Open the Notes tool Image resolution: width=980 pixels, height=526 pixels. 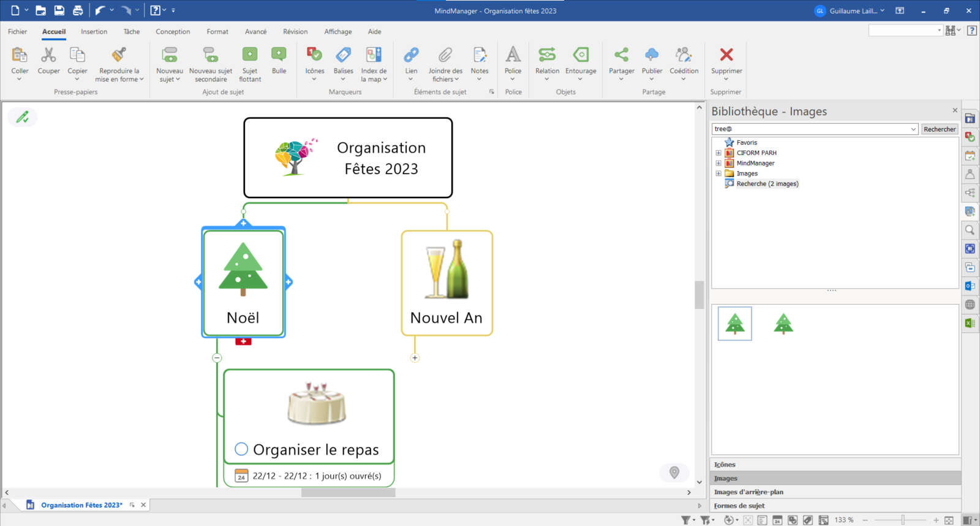(480, 55)
